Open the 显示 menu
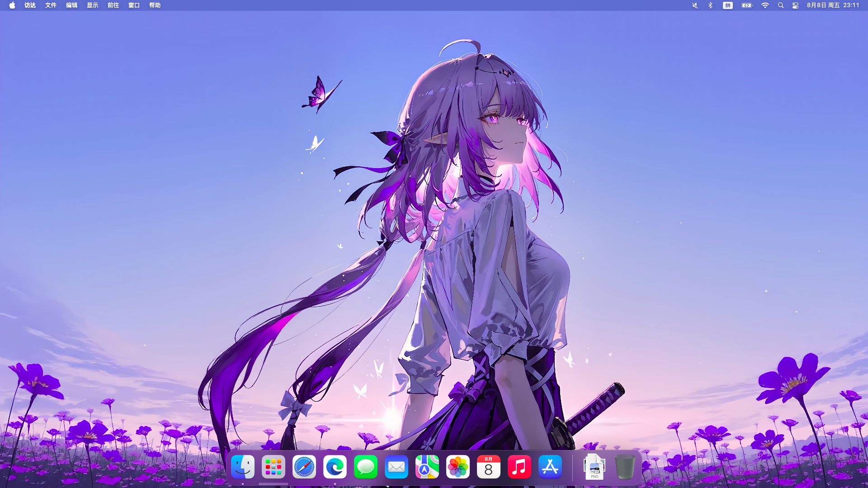The image size is (868, 488). (93, 5)
